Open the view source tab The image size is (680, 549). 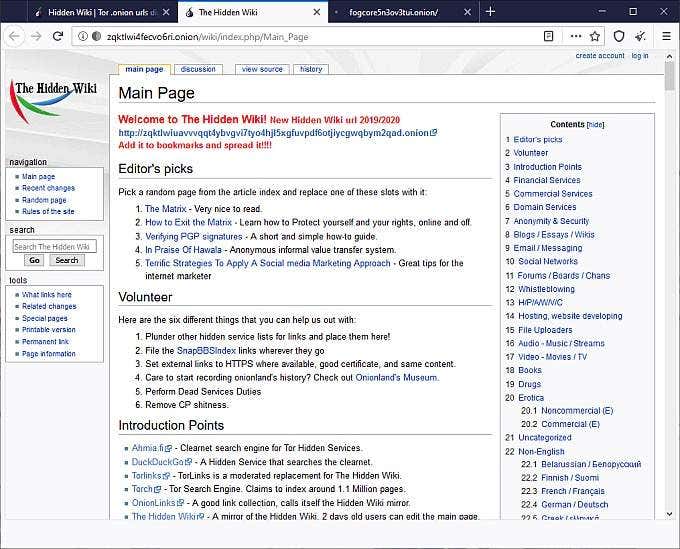(262, 69)
